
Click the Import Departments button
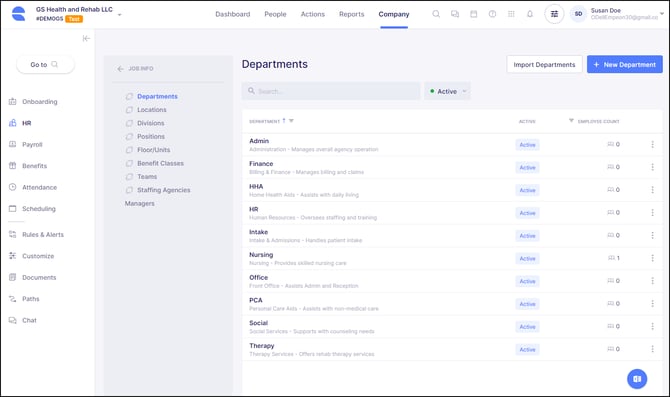click(544, 64)
